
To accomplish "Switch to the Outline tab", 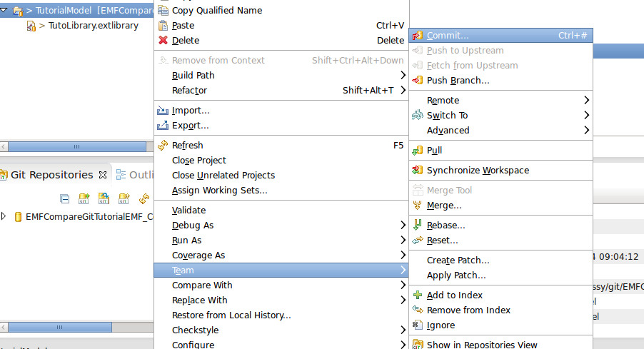I will point(139,175).
